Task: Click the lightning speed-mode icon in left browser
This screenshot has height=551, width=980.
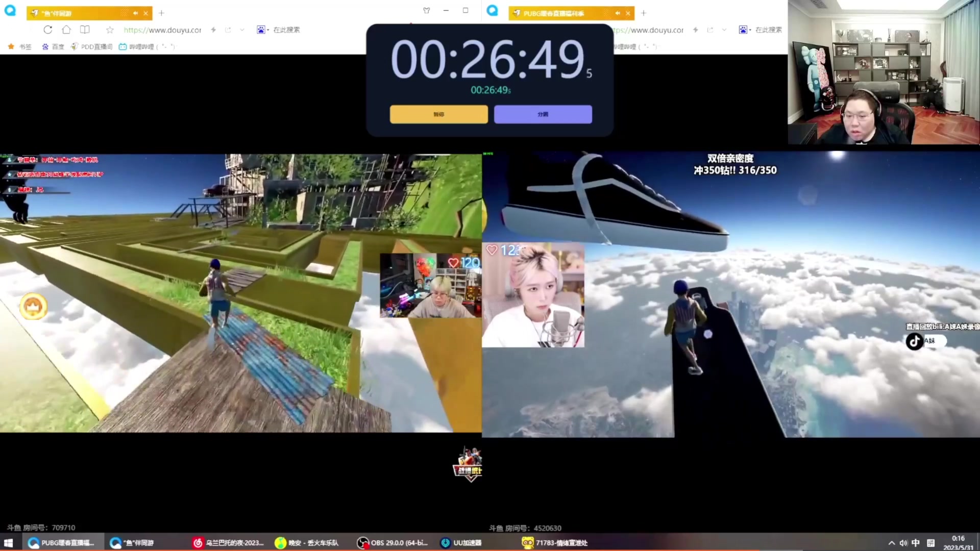Action: (x=213, y=30)
